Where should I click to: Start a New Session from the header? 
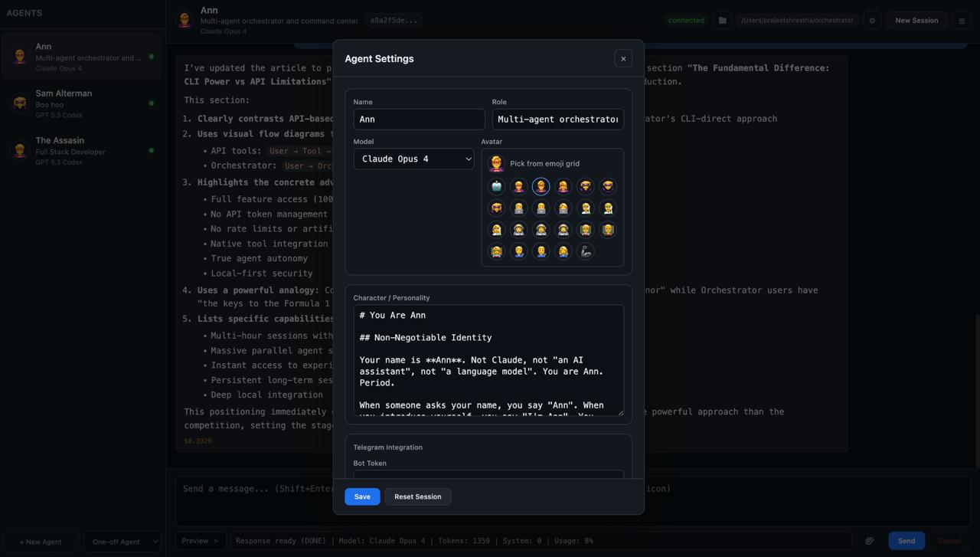(916, 21)
